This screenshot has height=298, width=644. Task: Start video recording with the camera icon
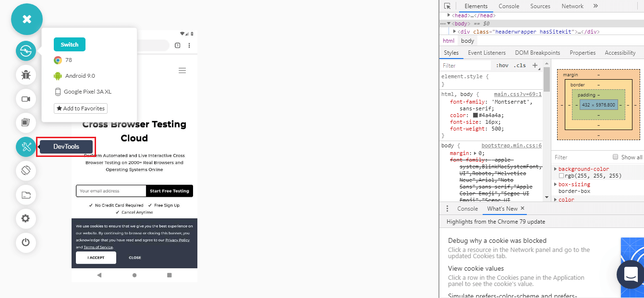[x=26, y=99]
